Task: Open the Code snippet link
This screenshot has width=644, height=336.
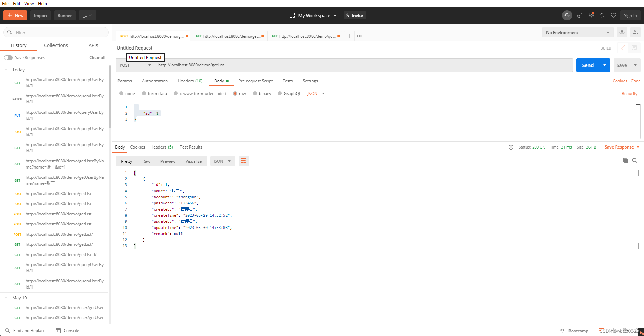Action: pos(636,81)
